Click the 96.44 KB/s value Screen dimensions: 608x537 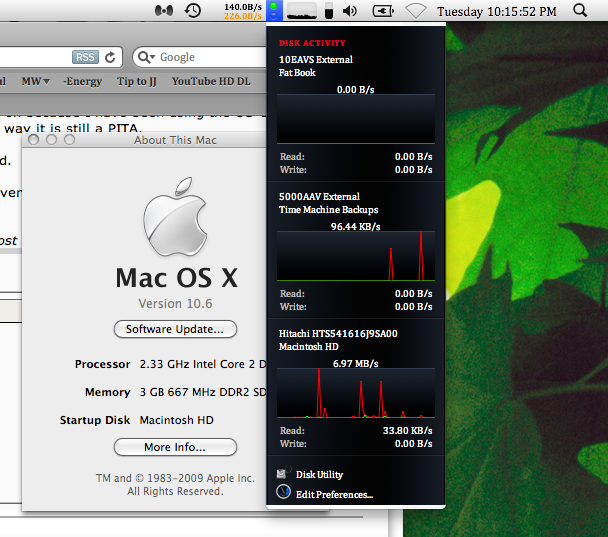coord(356,226)
